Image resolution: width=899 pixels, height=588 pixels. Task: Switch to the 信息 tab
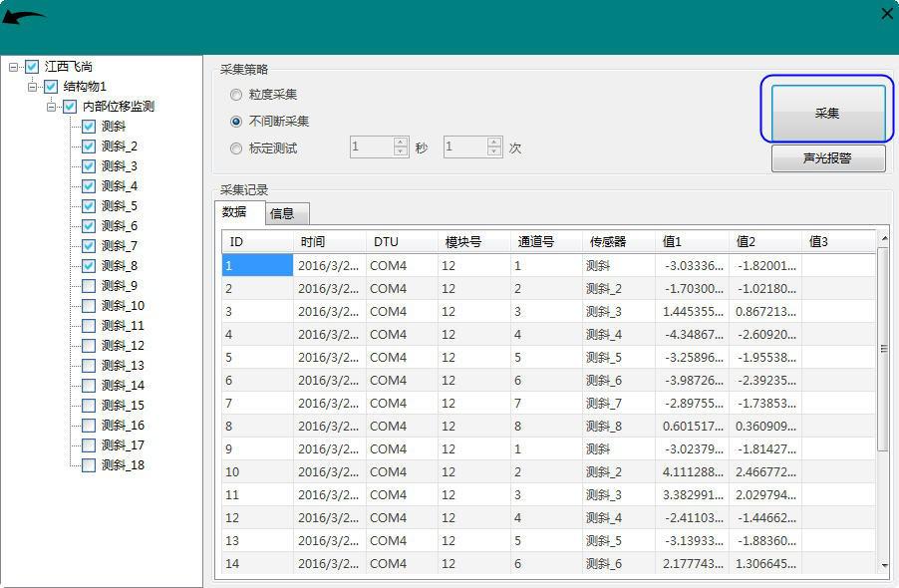[288, 213]
